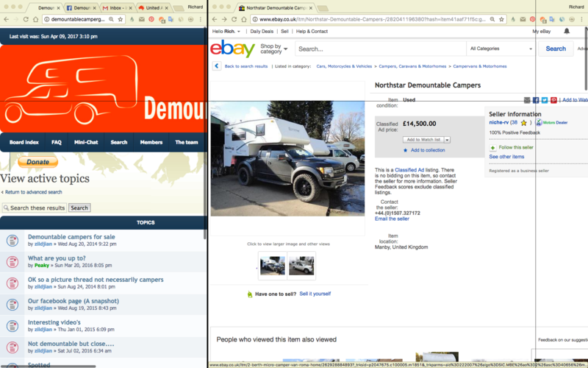Open topic 'Our facebook page (A snapshot)'

point(73,301)
